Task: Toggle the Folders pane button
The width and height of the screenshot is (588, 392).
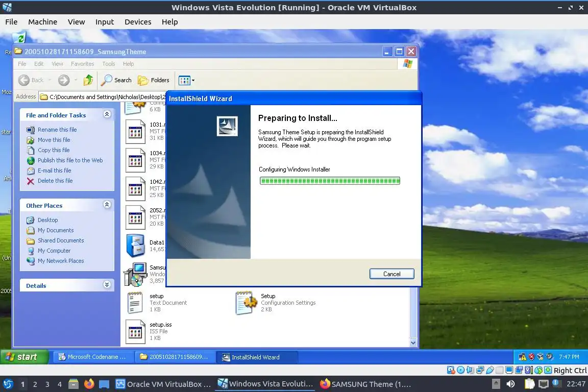Action: coord(153,80)
